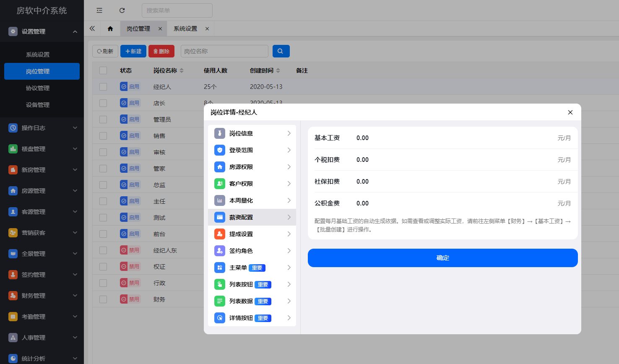Sort by 岗位名称 column arrows
The height and width of the screenshot is (364, 619).
pyautogui.click(x=182, y=70)
